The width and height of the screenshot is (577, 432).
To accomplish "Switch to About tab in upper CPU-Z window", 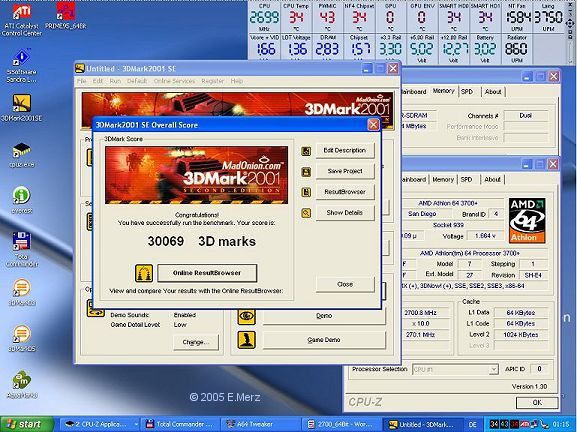I will point(493,92).
